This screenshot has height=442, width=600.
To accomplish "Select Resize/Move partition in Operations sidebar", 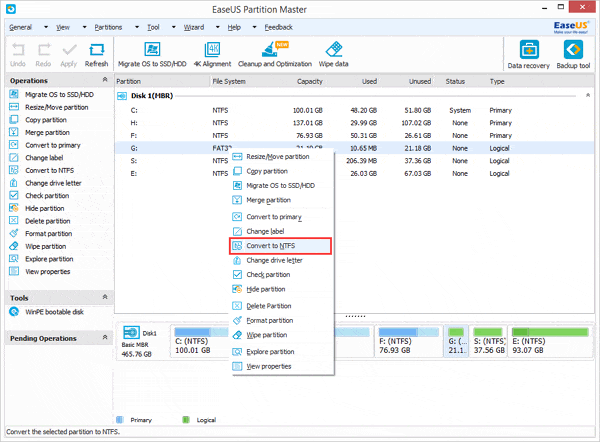I will point(57,107).
